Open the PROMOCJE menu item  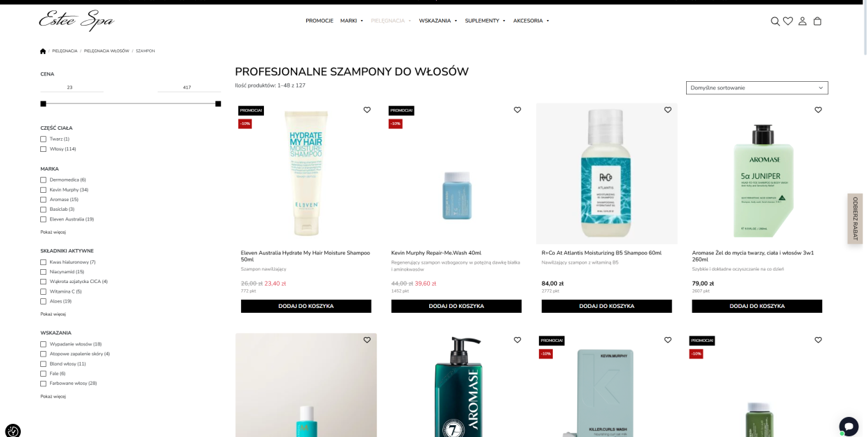(319, 21)
